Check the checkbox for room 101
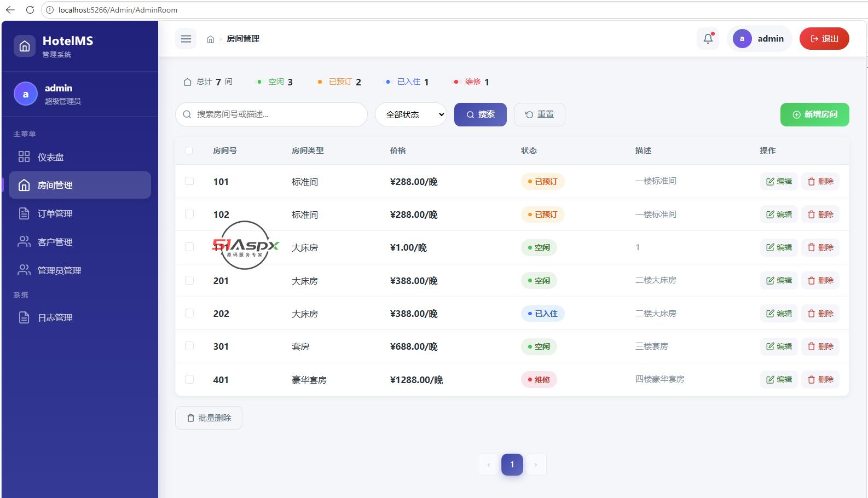 pos(189,181)
